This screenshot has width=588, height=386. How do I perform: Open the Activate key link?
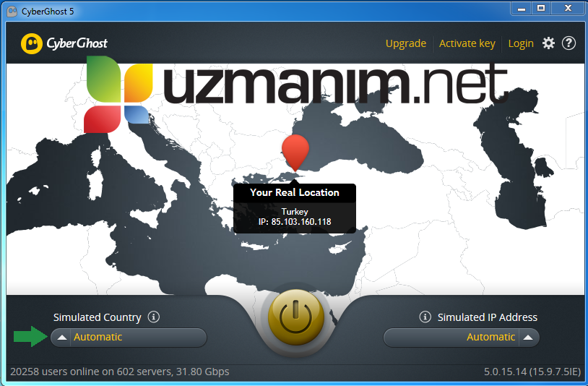467,43
